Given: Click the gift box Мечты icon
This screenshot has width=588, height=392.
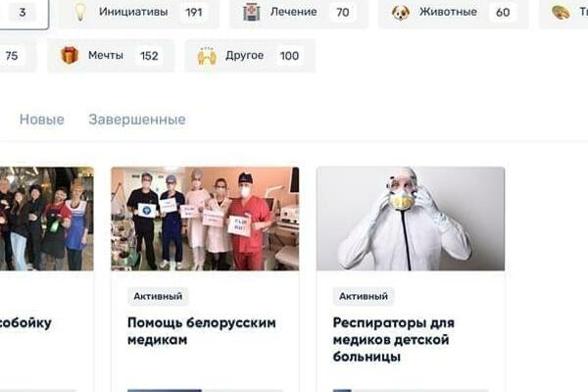Looking at the screenshot, I should (70, 56).
